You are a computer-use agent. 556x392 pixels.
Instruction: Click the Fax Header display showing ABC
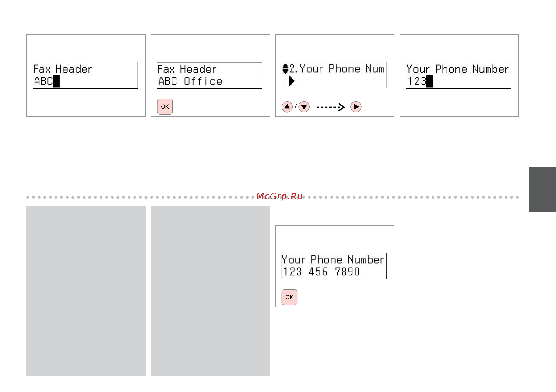click(85, 75)
